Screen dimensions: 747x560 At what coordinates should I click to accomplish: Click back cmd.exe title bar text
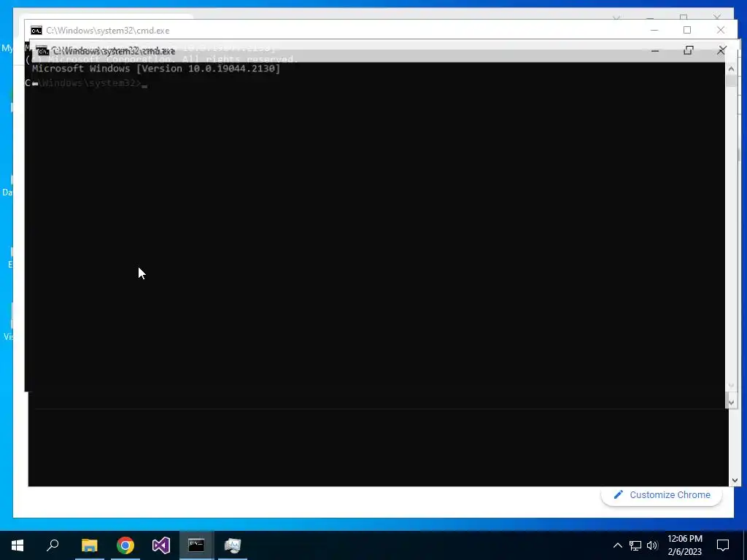(x=108, y=31)
